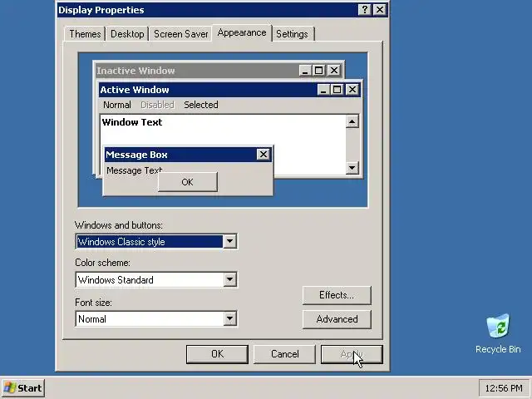Screen dimensions: 532x399
Task: Expand the Color scheme dropdown arrow
Action: pos(230,279)
